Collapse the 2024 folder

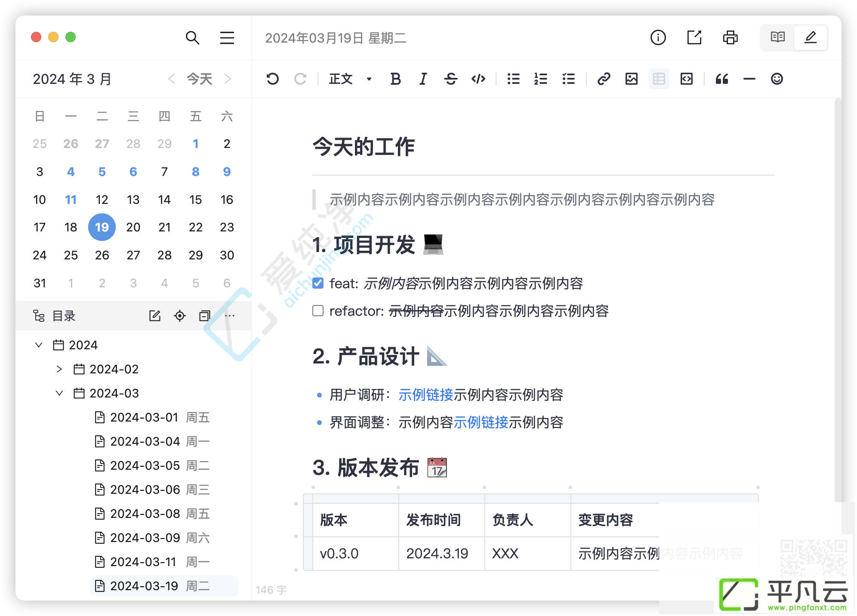point(39,345)
